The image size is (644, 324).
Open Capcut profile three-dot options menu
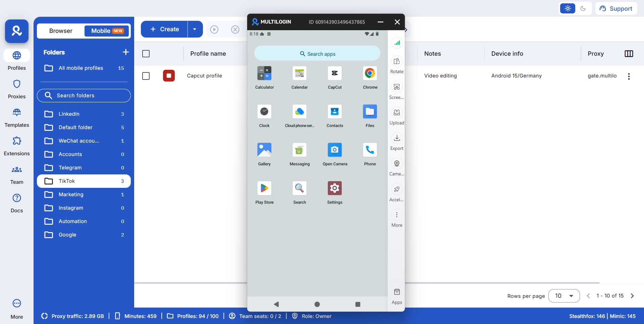pyautogui.click(x=629, y=76)
